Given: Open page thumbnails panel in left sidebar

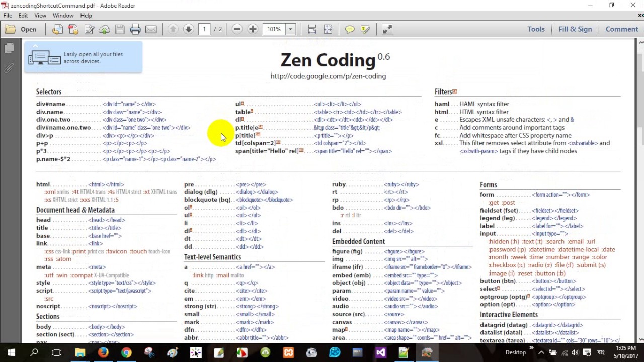Looking at the screenshot, I should click(x=9, y=48).
